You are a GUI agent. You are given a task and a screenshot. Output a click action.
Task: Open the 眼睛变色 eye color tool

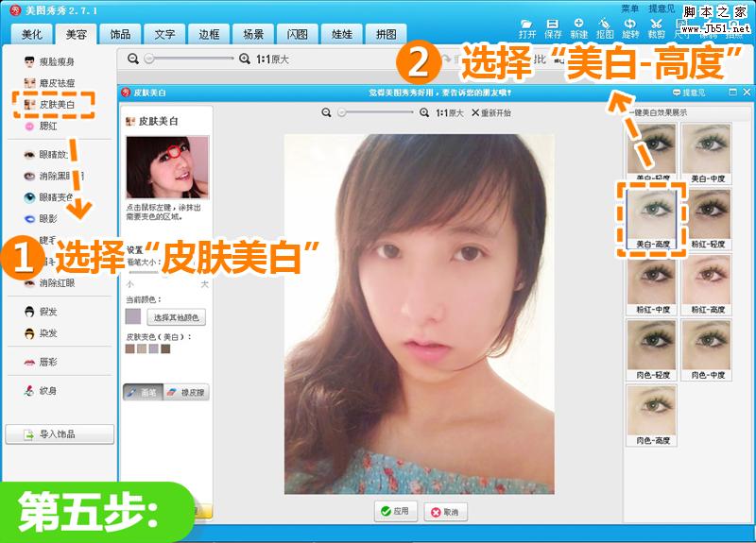(x=49, y=197)
